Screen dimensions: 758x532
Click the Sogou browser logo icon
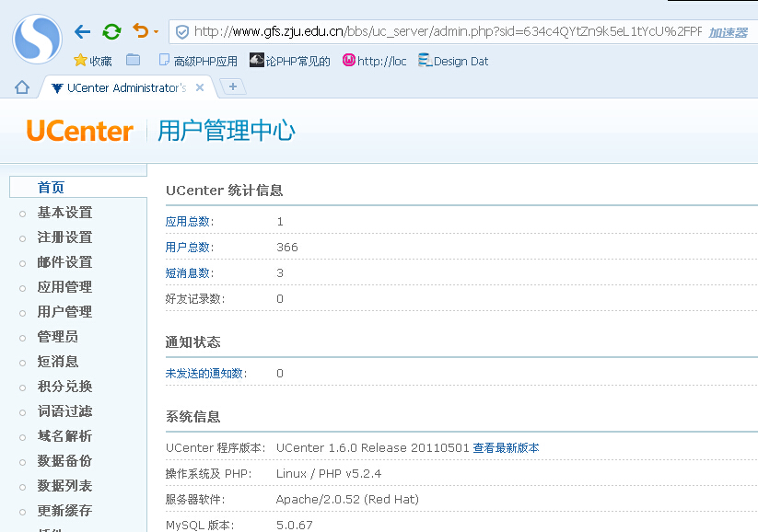pyautogui.click(x=37, y=40)
